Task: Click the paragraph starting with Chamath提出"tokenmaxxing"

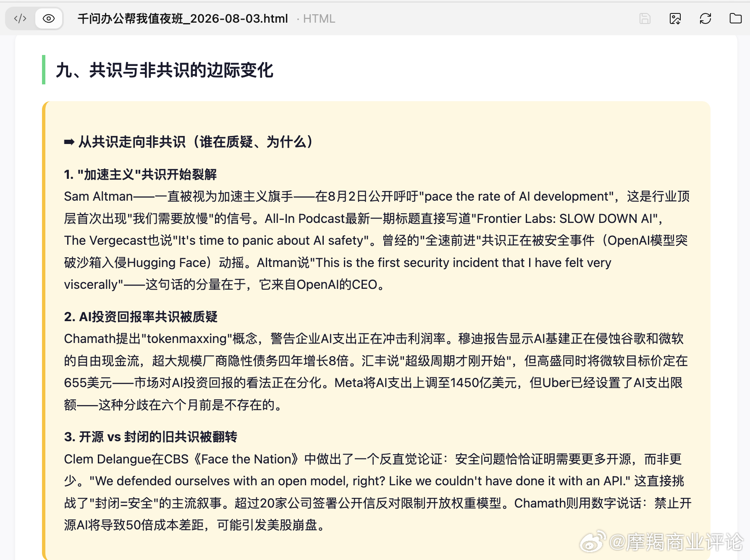Action: click(x=376, y=372)
